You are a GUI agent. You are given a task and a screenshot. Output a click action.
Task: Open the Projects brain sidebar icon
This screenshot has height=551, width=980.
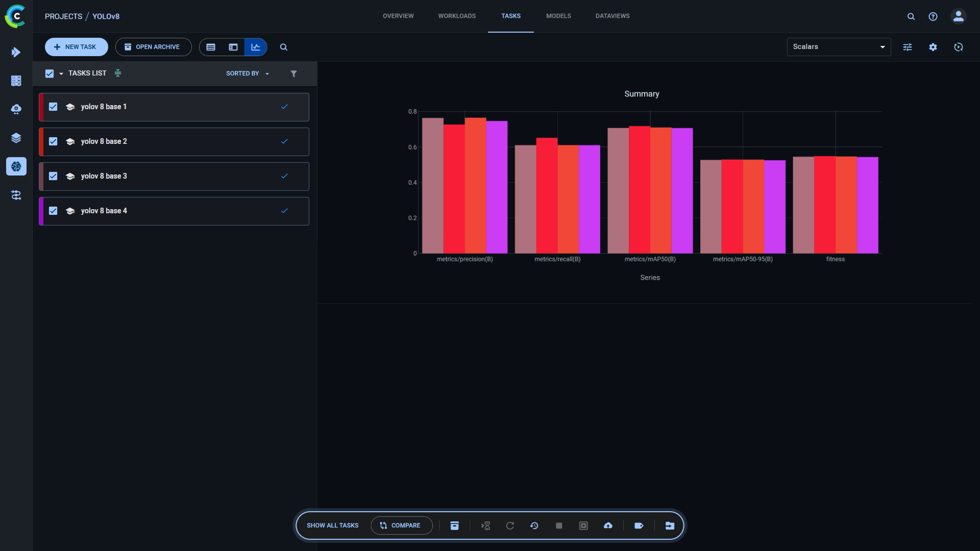click(16, 166)
